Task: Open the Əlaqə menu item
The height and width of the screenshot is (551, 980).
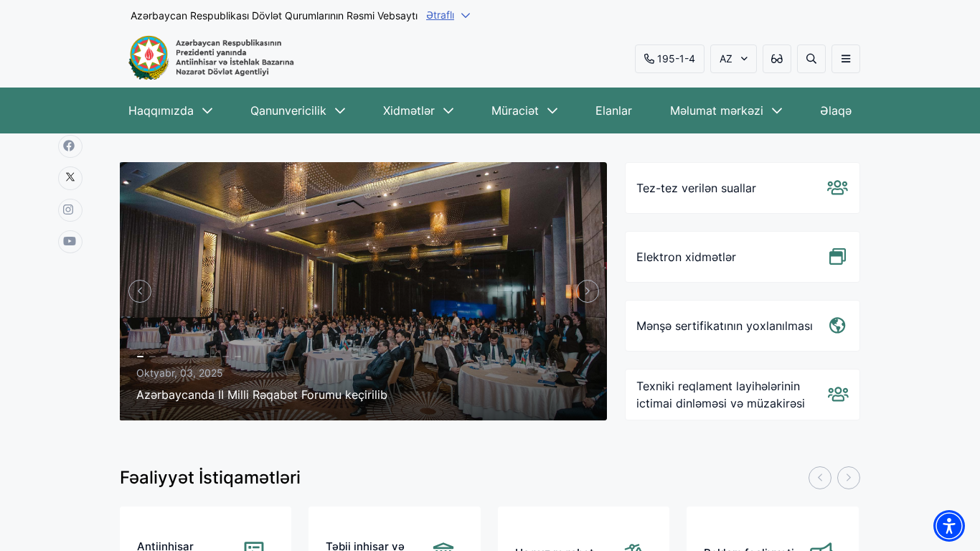Action: click(x=835, y=110)
